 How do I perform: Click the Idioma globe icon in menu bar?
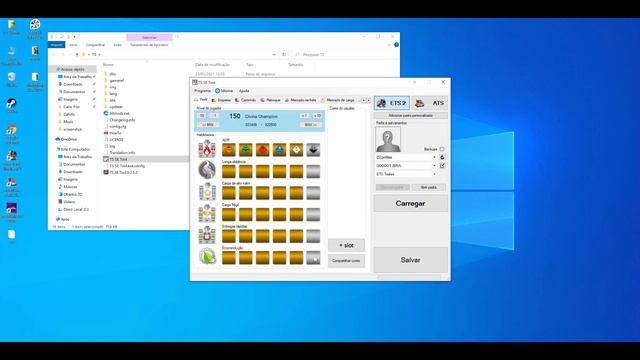pyautogui.click(x=218, y=91)
